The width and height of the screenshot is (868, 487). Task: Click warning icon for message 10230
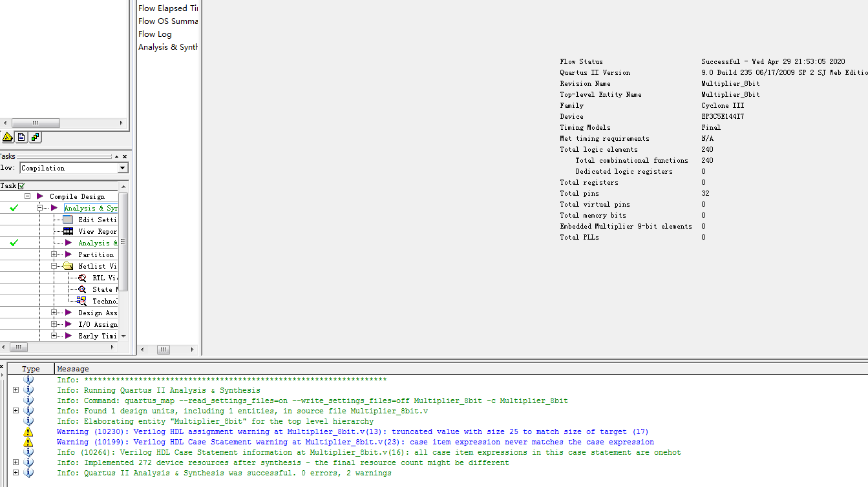point(28,432)
